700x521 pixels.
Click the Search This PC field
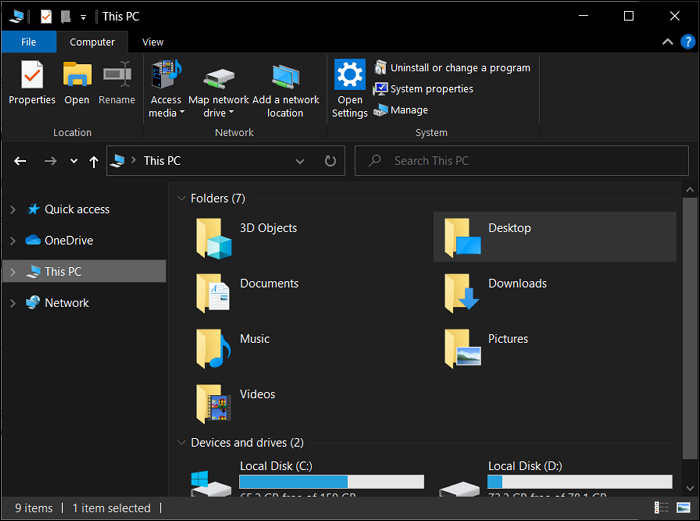click(x=521, y=161)
